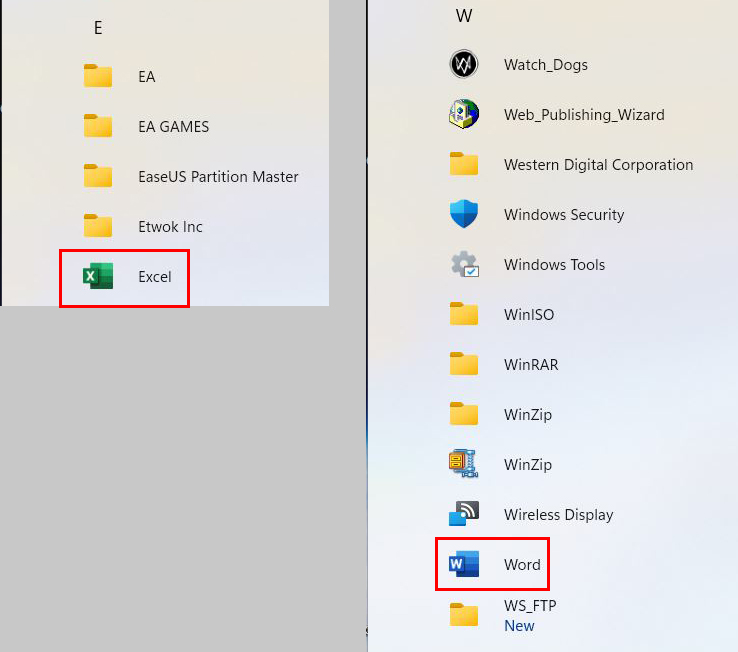Expand the Western Digital Corporation folder icon

point(464,164)
